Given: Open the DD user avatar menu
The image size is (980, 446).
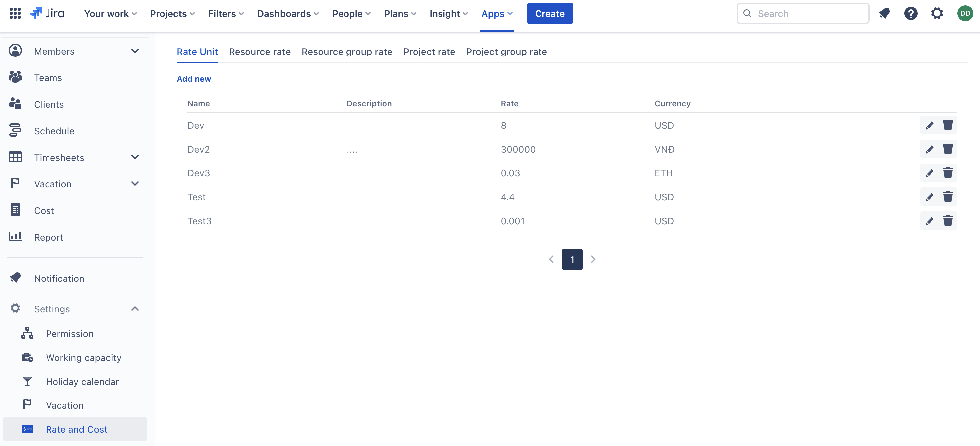Looking at the screenshot, I should coord(965,14).
